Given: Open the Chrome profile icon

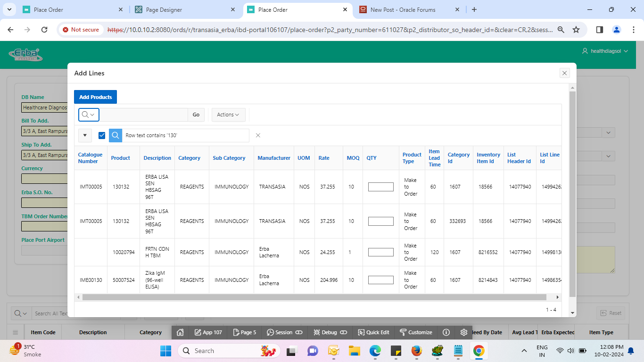Looking at the screenshot, I should coord(617,29).
